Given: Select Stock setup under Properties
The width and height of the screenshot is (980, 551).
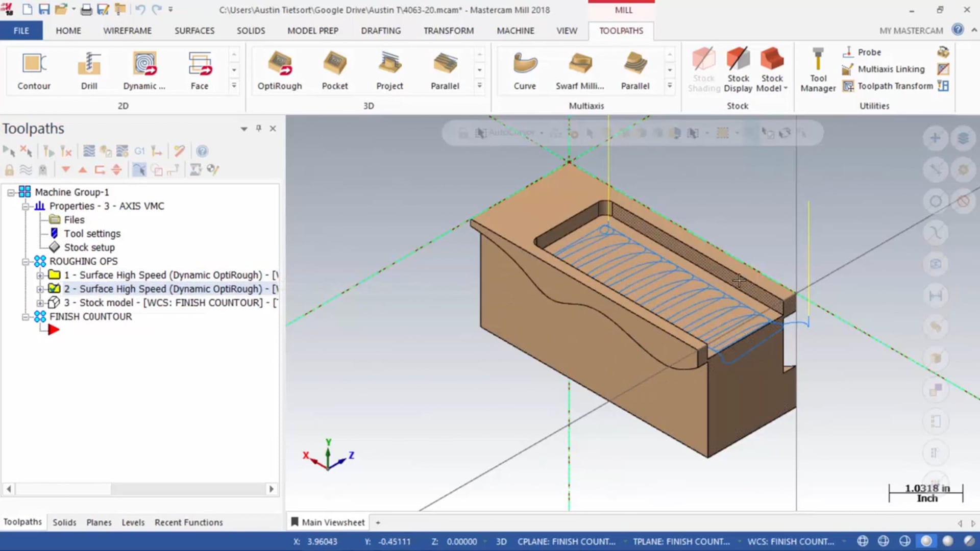Looking at the screenshot, I should pos(89,247).
